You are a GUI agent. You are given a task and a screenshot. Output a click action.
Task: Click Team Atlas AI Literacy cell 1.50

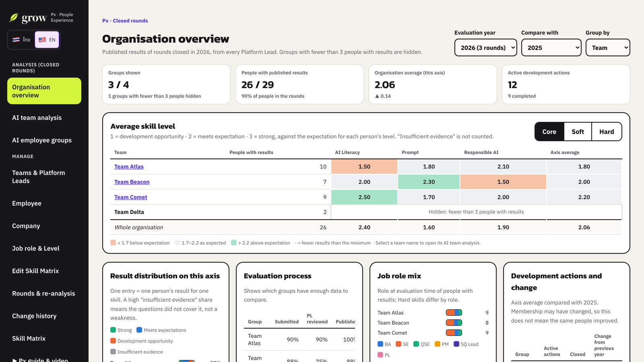(x=364, y=167)
